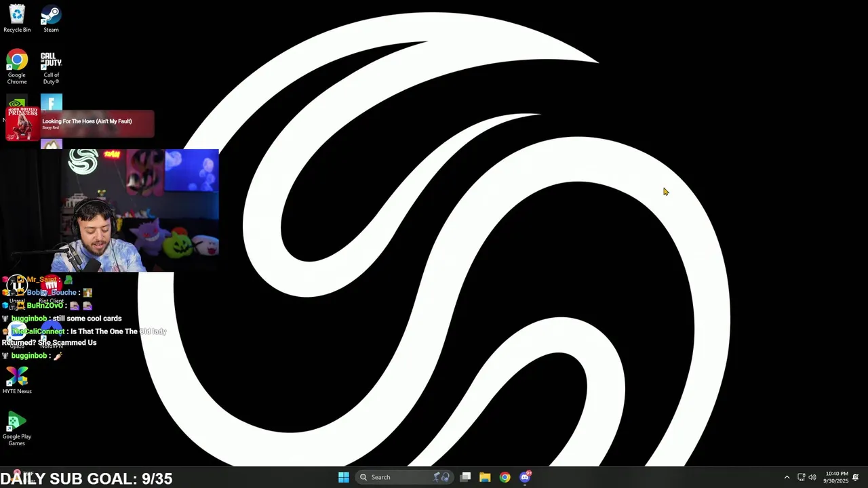Open HYTE Nexus desktop shortcut
Viewport: 868px width, 488px height.
17,380
